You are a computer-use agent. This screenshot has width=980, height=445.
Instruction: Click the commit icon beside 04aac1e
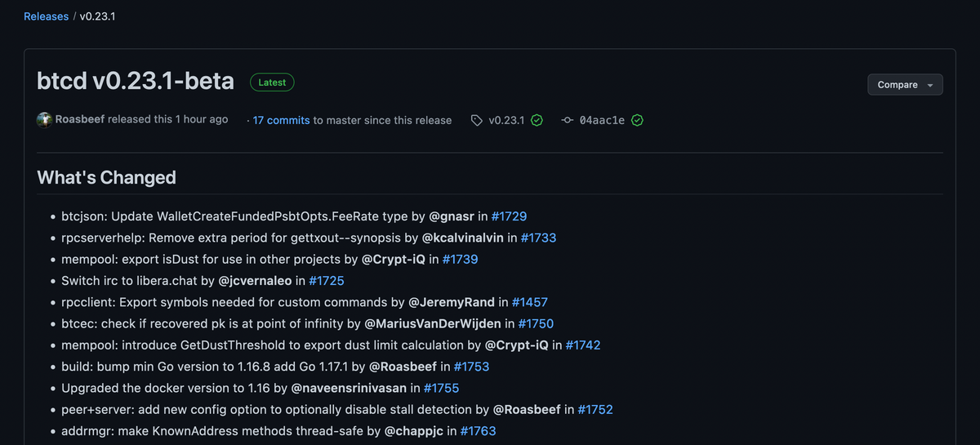pyautogui.click(x=568, y=120)
